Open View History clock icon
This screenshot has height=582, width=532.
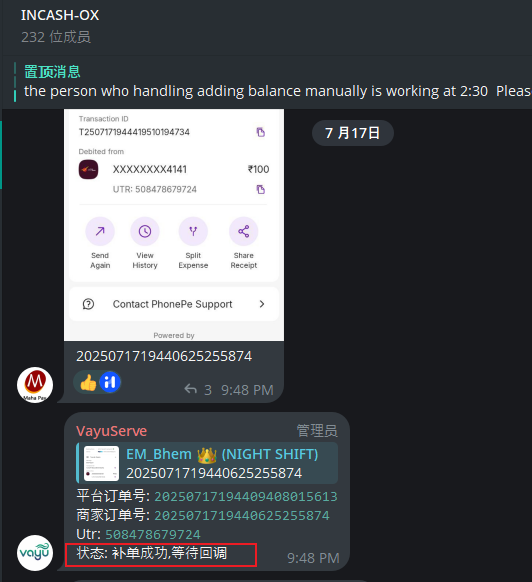(145, 232)
